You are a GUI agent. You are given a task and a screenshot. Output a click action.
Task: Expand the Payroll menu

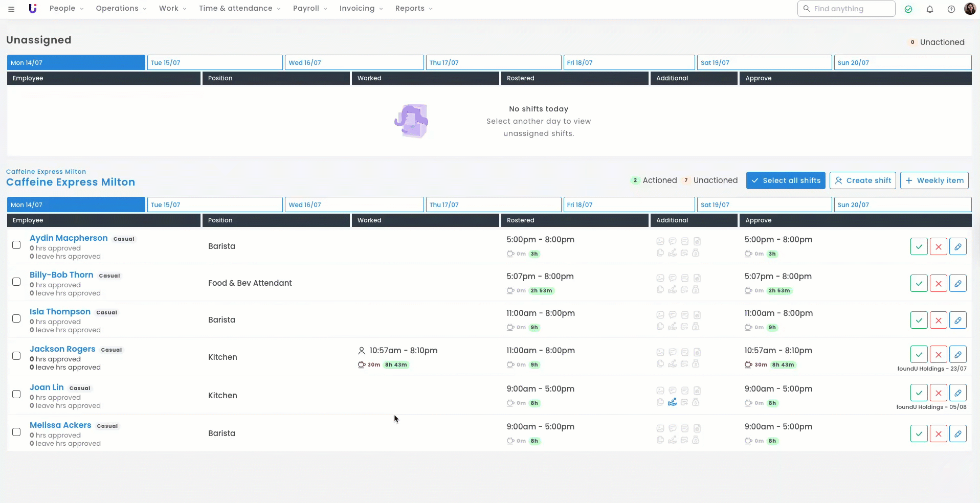coord(309,9)
